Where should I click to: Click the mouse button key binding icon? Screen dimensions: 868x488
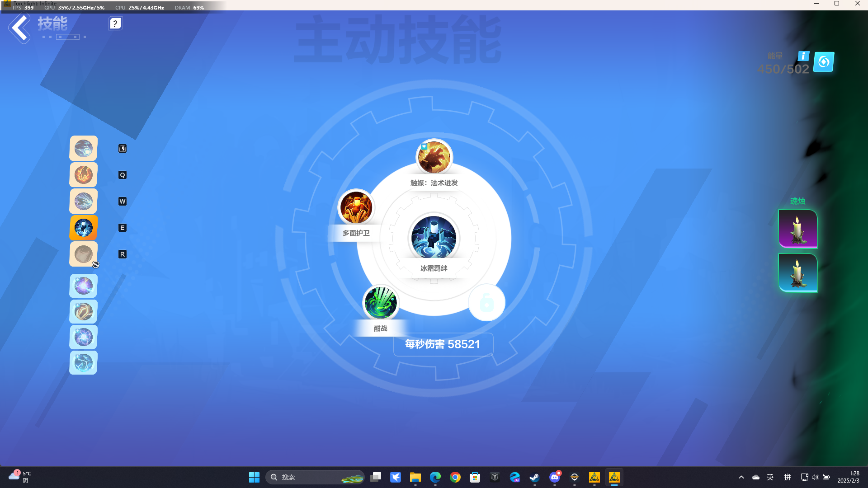(123, 149)
